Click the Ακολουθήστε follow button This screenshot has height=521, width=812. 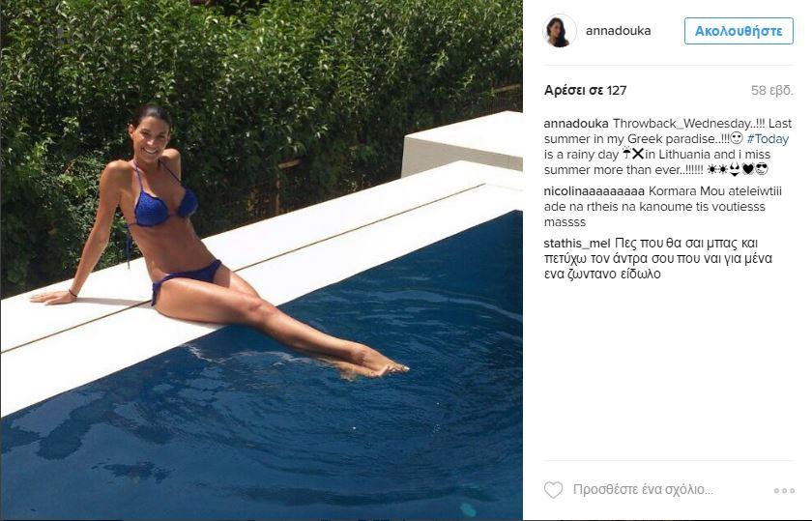(739, 31)
